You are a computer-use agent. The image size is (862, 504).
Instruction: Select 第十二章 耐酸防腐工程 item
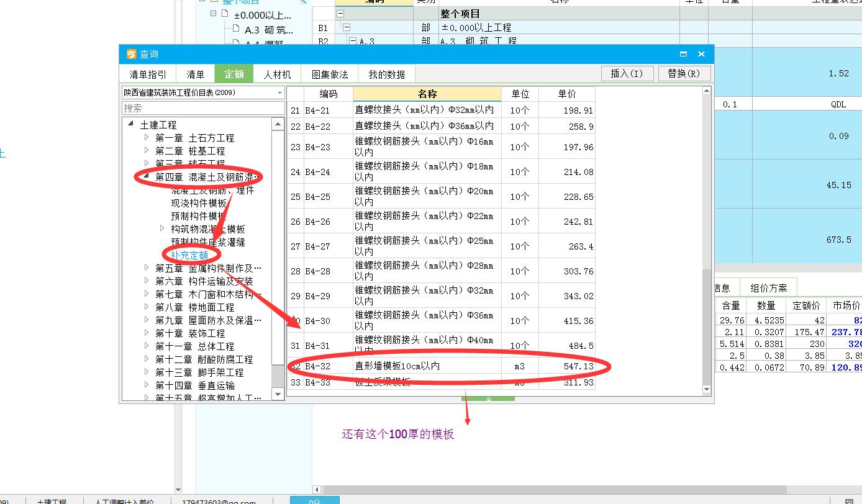coord(204,359)
